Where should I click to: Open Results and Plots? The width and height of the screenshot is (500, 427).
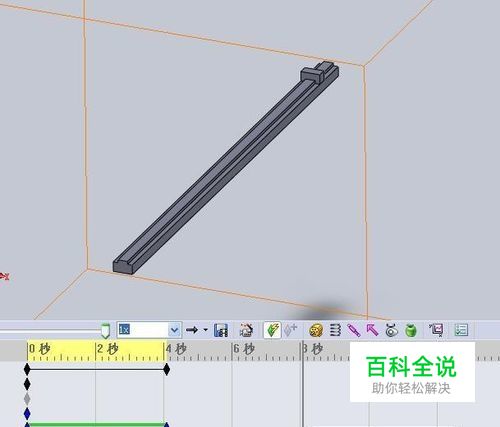[436, 330]
